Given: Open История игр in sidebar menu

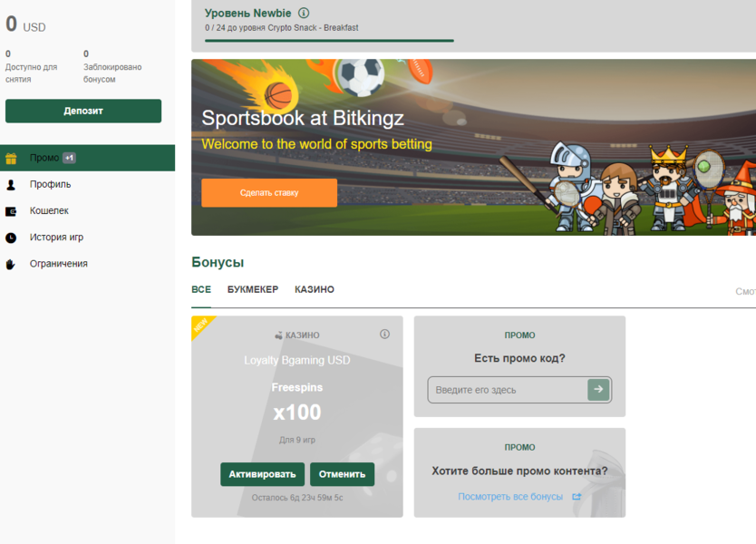Looking at the screenshot, I should pos(56,238).
